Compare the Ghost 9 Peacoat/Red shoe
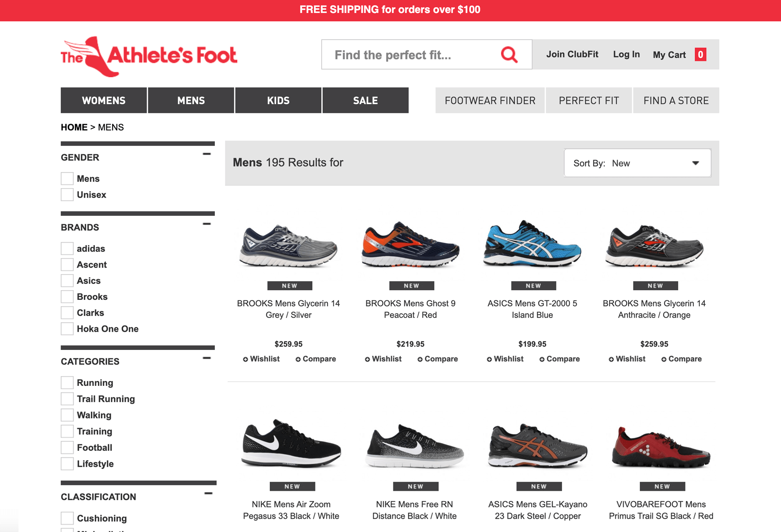The width and height of the screenshot is (781, 532). (x=438, y=359)
